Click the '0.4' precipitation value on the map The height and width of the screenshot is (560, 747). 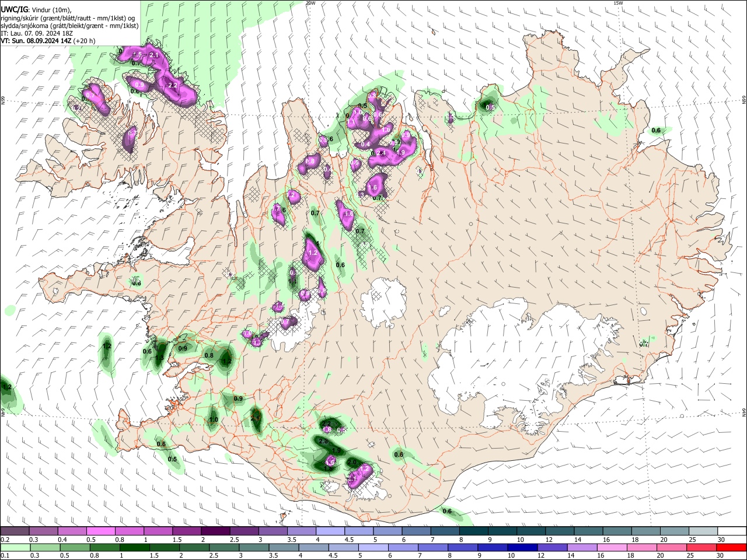366,145
